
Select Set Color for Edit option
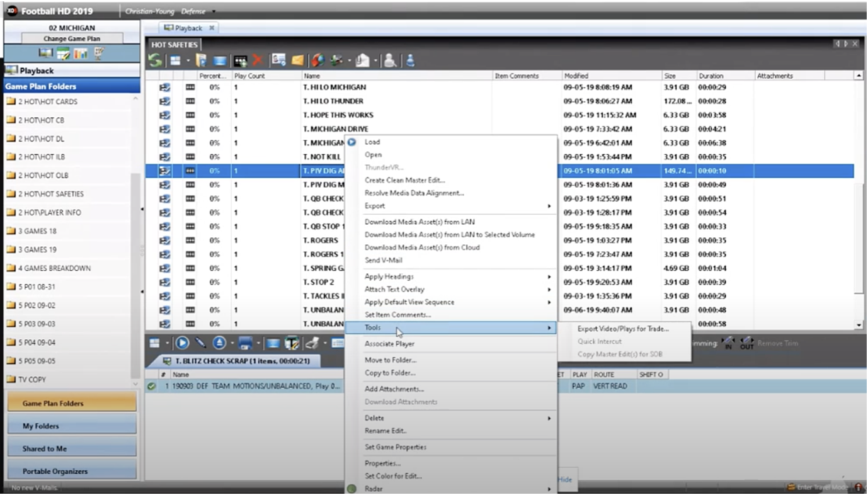pyautogui.click(x=393, y=476)
